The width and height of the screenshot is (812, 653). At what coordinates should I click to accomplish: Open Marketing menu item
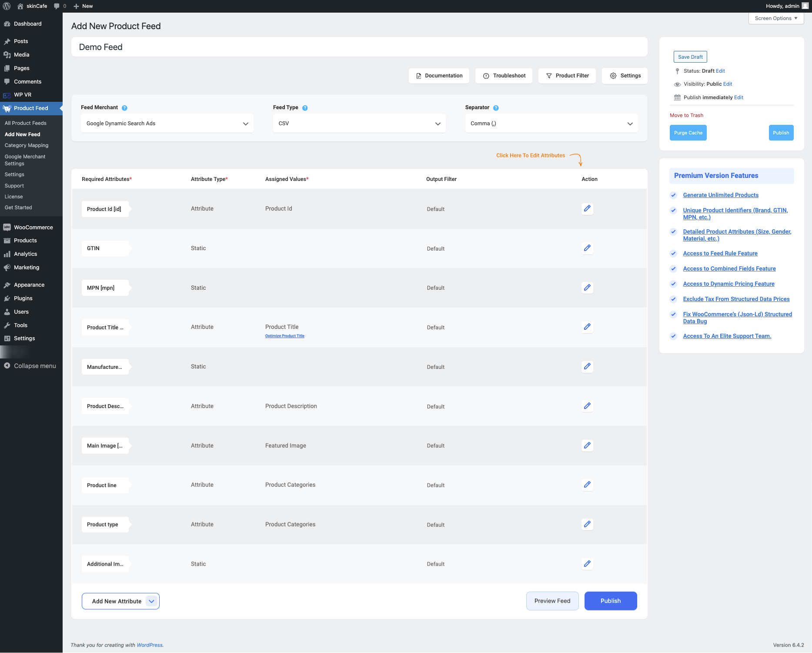click(31, 268)
